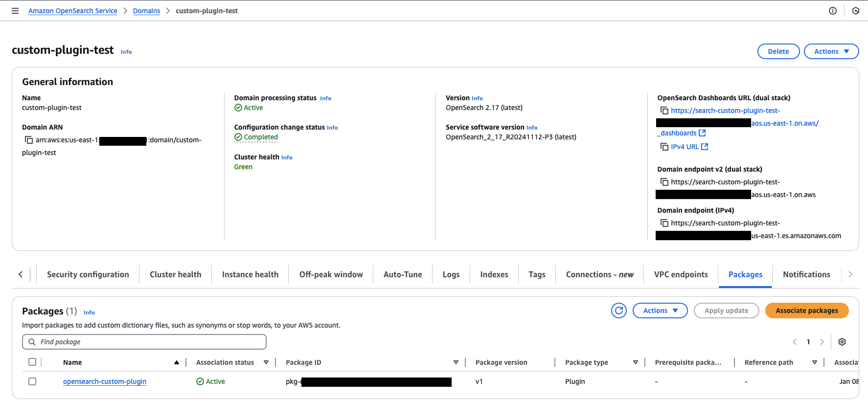The image size is (868, 400).
Task: Open Info link for Cluster health
Action: click(287, 157)
